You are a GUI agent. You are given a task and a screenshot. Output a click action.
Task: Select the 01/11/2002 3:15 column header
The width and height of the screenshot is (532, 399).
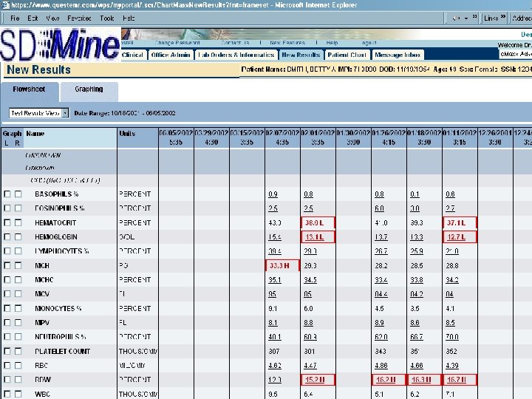460,137
